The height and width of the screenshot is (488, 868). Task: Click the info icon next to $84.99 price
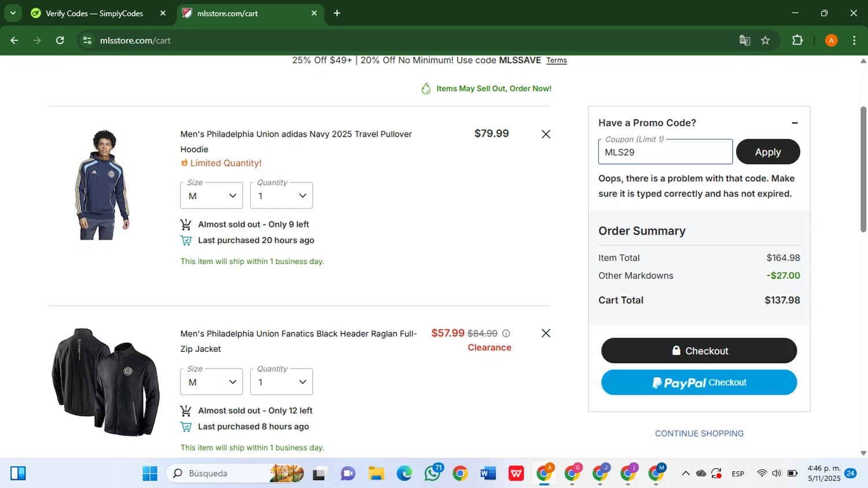(x=506, y=333)
